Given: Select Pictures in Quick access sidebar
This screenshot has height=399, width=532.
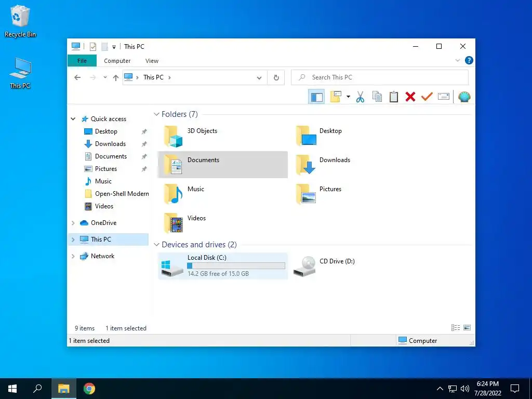Looking at the screenshot, I should pos(106,169).
